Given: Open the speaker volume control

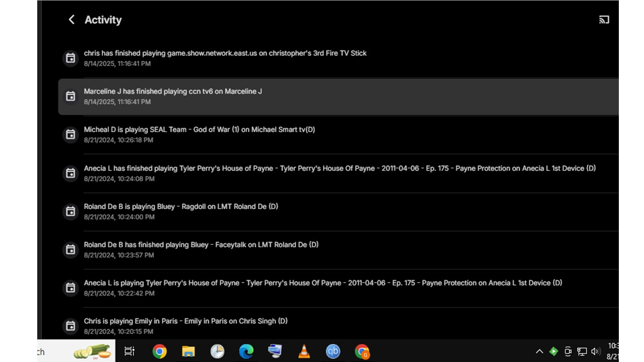Looking at the screenshot, I should 596,351.
